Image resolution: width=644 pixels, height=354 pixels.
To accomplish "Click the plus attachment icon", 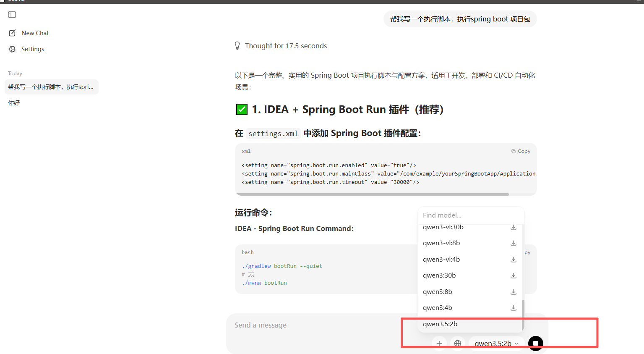I will pyautogui.click(x=439, y=344).
